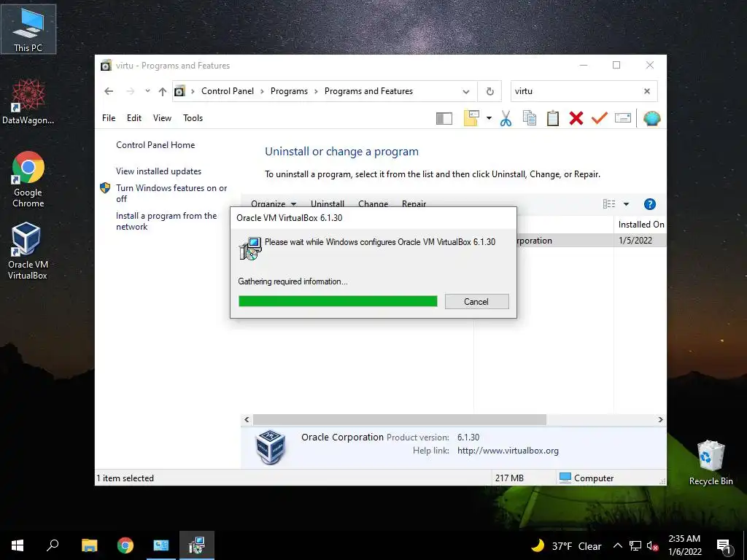The width and height of the screenshot is (747, 560).
Task: Click the network tray icon
Action: pos(635,546)
